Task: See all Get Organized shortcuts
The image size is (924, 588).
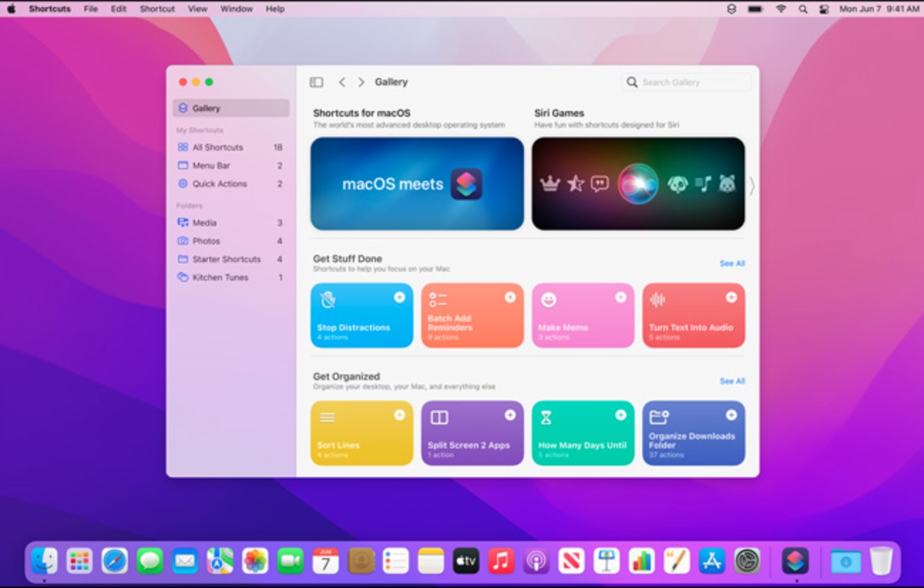Action: [732, 382]
